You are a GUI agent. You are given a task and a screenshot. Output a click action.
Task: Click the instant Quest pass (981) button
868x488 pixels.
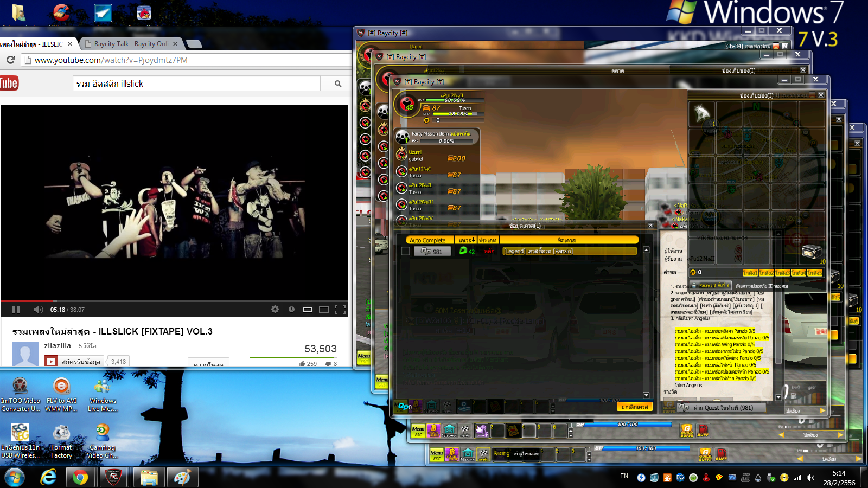tap(723, 407)
